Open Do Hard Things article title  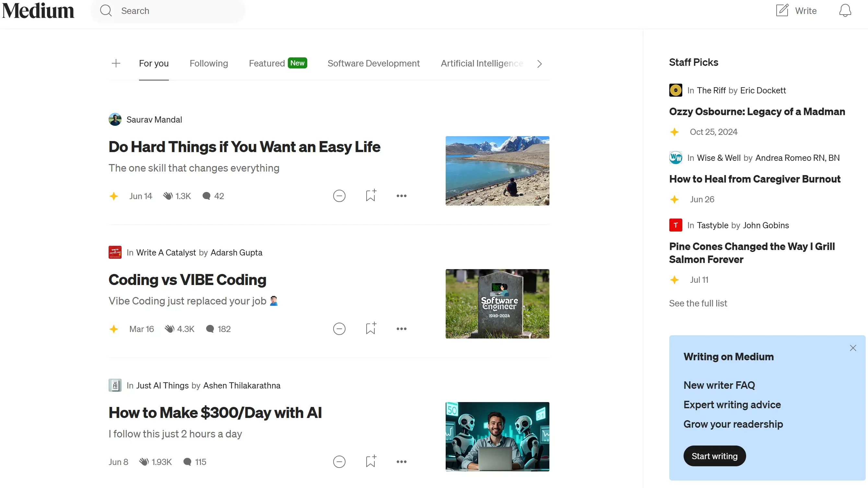pos(244,147)
